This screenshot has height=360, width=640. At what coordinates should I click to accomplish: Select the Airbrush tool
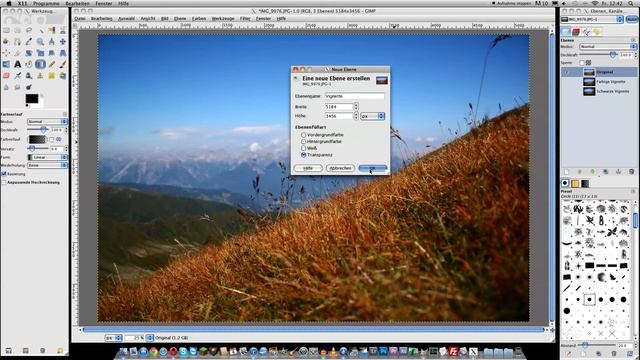point(18,76)
